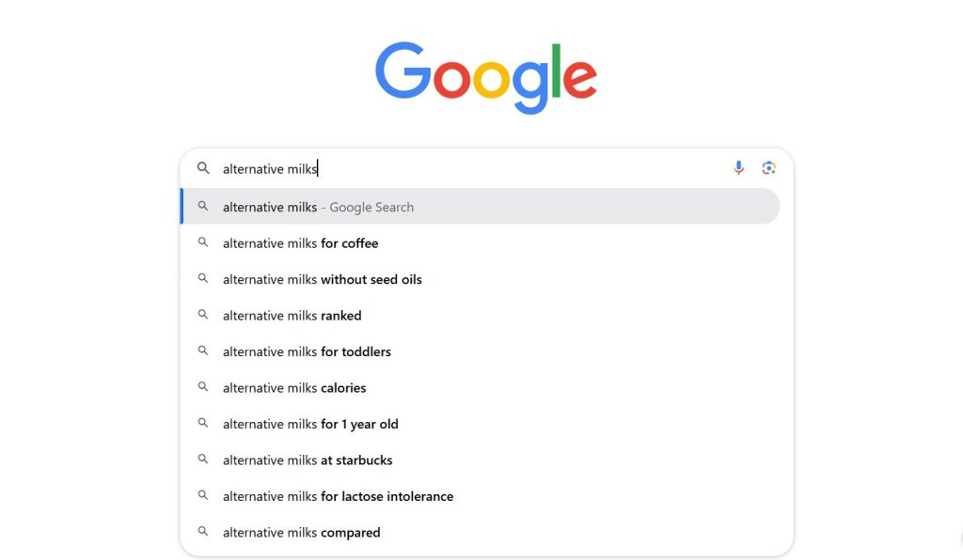Select 'alternative milks for coffee' suggestion
The width and height of the screenshot is (963, 560).
pyautogui.click(x=299, y=243)
